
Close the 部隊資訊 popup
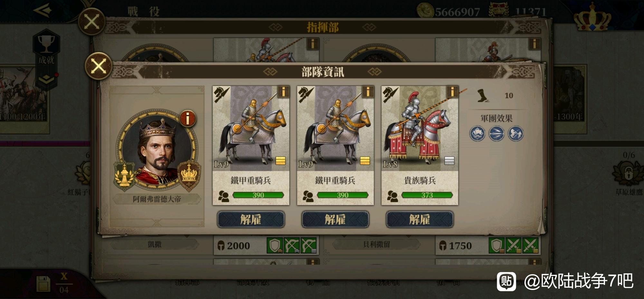pyautogui.click(x=99, y=66)
